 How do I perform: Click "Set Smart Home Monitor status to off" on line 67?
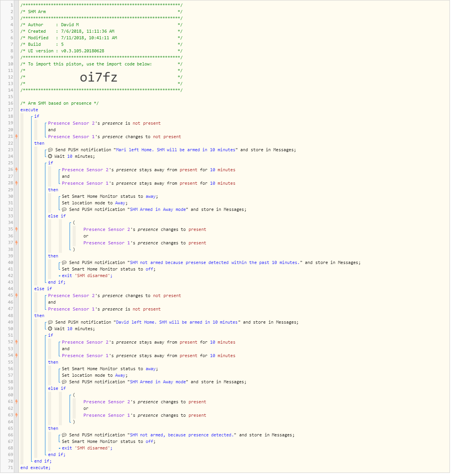pos(109,442)
